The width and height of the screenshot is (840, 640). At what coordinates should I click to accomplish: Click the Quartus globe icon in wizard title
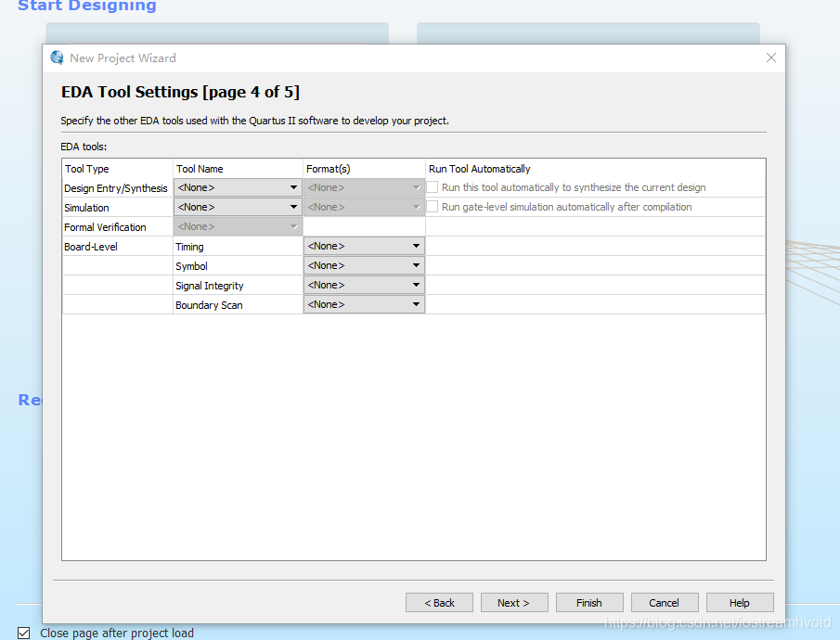click(57, 58)
